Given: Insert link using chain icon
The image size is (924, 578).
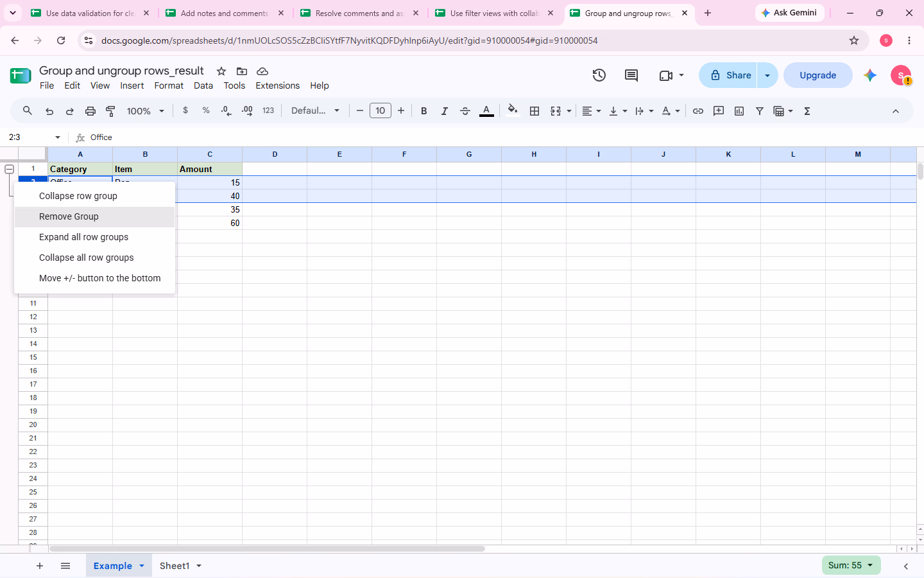Looking at the screenshot, I should tap(698, 111).
